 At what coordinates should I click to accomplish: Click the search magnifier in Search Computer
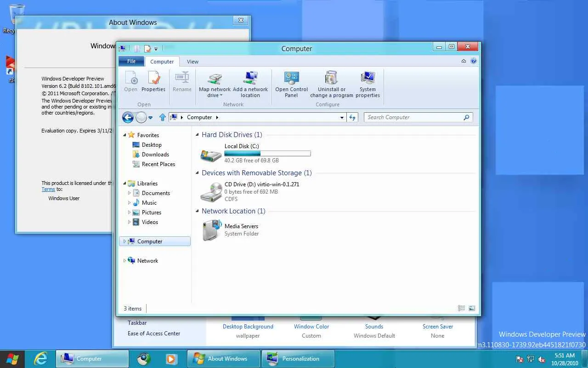pyautogui.click(x=466, y=117)
